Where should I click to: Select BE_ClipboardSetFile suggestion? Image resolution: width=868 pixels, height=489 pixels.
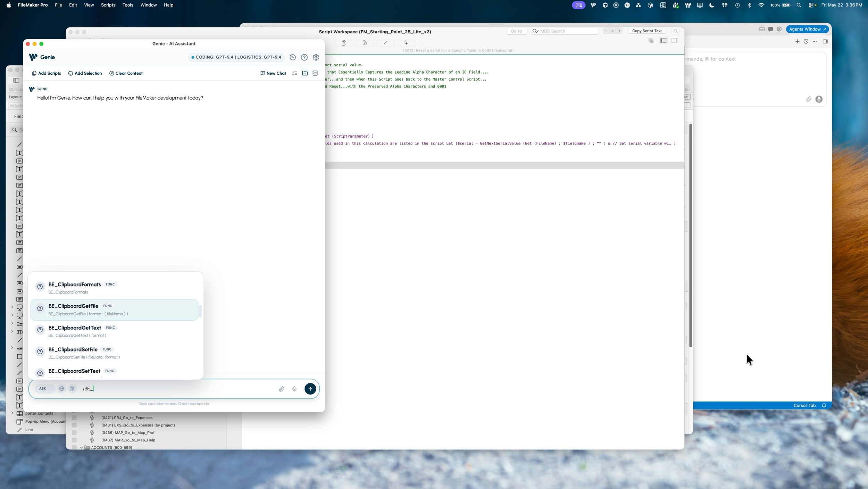click(x=114, y=353)
